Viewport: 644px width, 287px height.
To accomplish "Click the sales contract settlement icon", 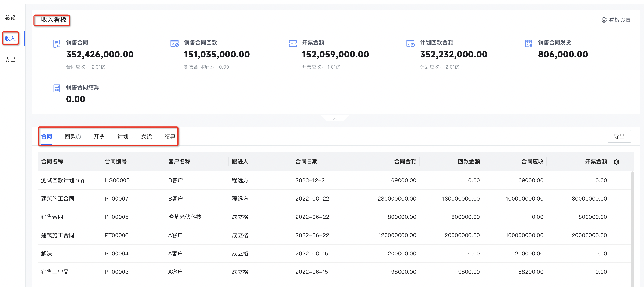I will click(x=56, y=88).
